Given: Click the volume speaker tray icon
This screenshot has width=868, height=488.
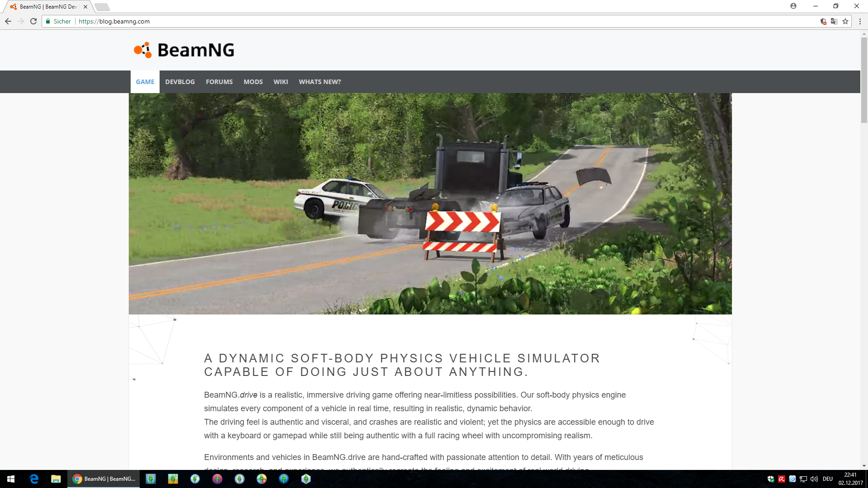Looking at the screenshot, I should [814, 479].
